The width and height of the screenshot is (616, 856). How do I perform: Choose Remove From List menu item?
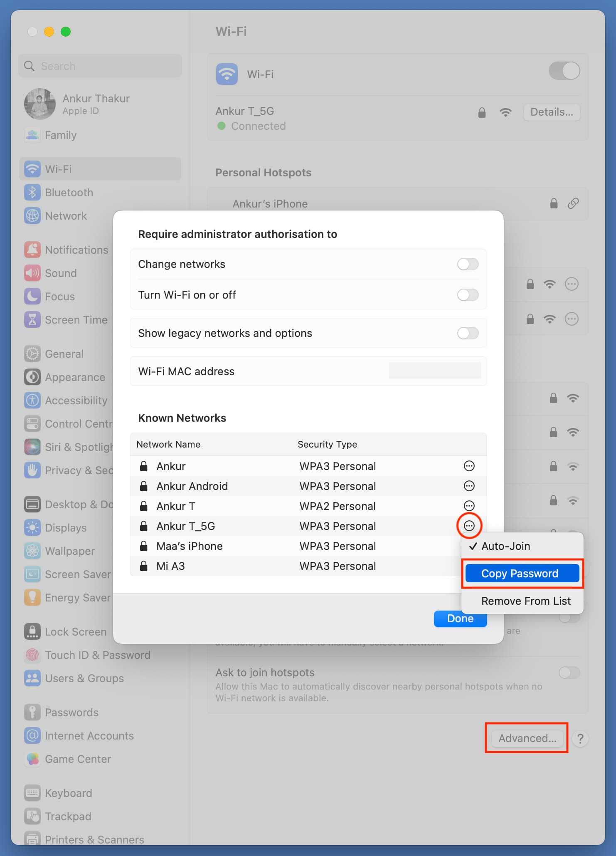pyautogui.click(x=525, y=601)
